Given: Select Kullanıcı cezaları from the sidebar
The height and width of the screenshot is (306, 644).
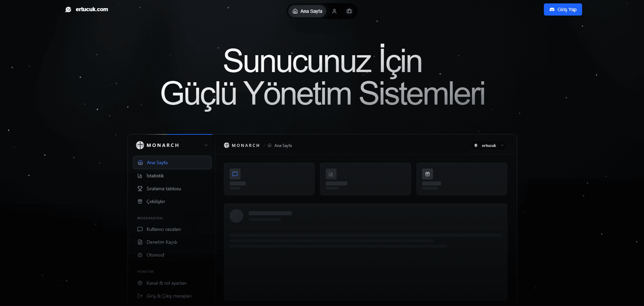Looking at the screenshot, I should coord(163,229).
